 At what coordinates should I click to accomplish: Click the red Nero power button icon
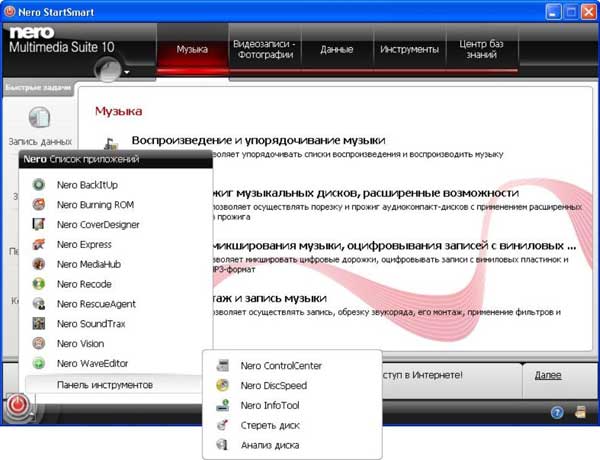click(x=17, y=405)
